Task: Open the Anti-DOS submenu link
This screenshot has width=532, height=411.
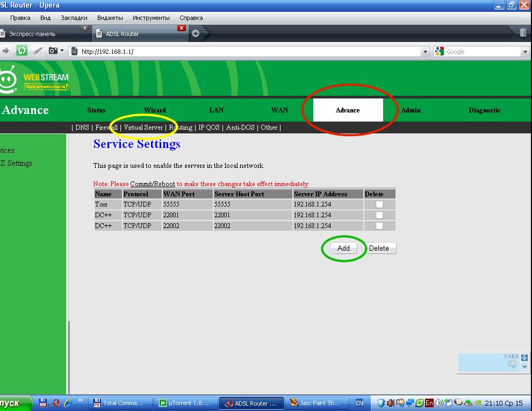Action: point(240,127)
